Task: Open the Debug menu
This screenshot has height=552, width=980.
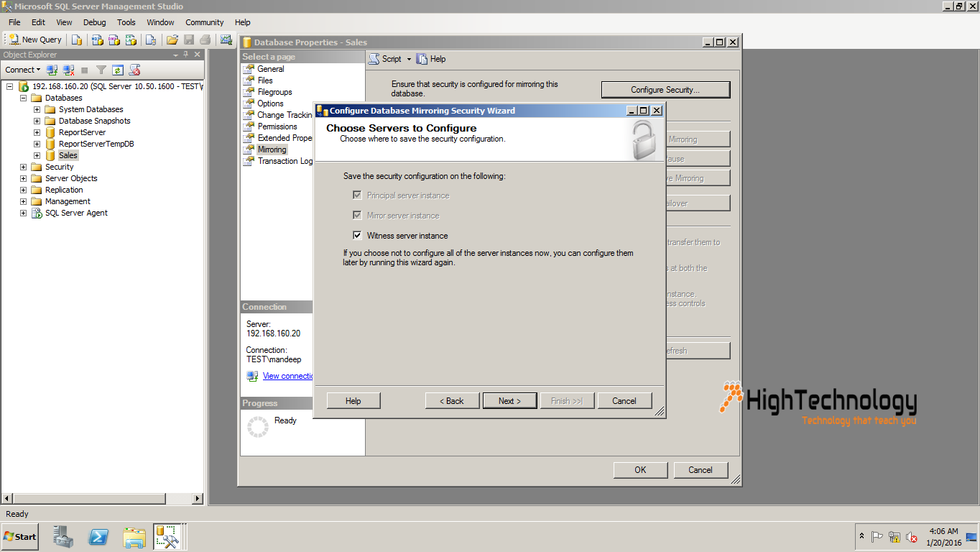Action: click(94, 22)
